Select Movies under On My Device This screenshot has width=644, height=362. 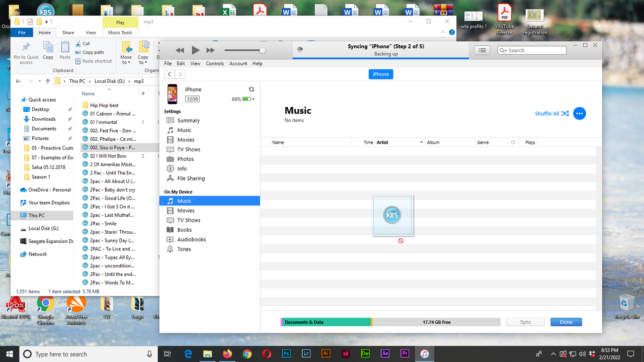click(x=186, y=211)
